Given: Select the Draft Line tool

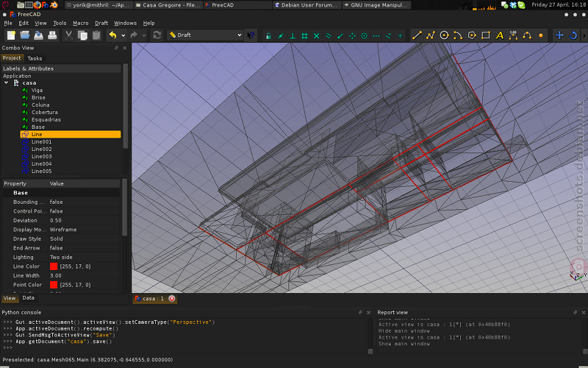Looking at the screenshot, I should click(x=417, y=35).
